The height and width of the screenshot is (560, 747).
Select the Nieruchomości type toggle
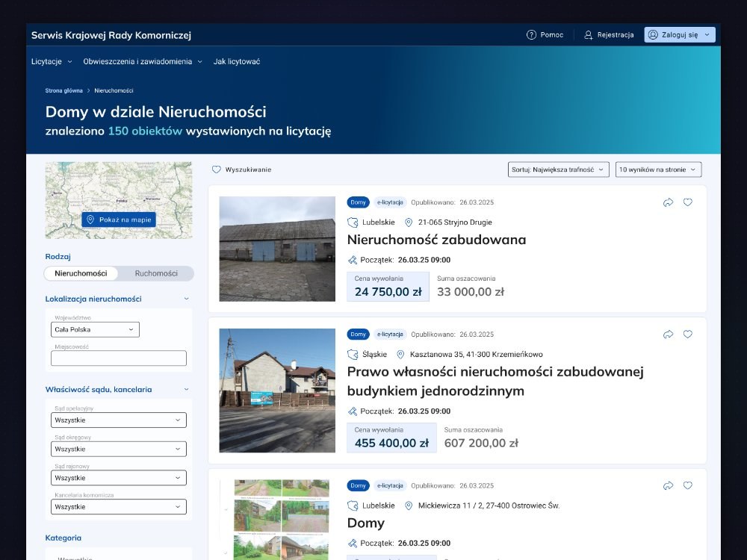click(81, 273)
